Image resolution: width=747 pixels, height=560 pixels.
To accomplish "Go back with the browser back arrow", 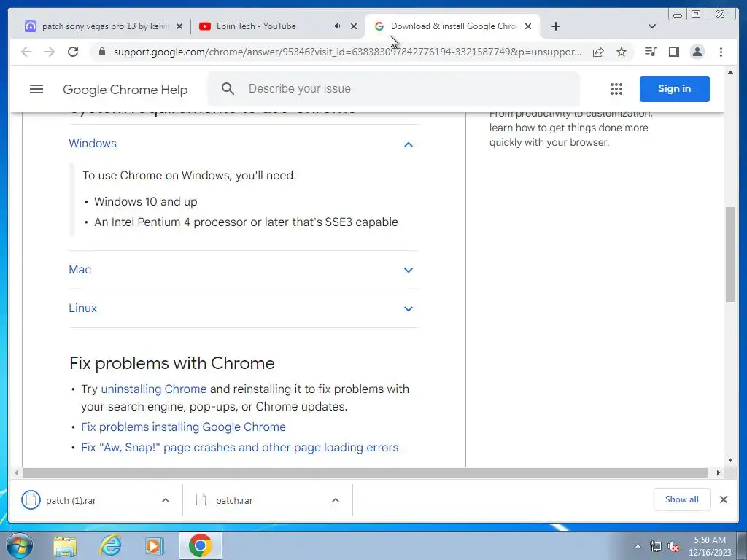I will pyautogui.click(x=26, y=52).
